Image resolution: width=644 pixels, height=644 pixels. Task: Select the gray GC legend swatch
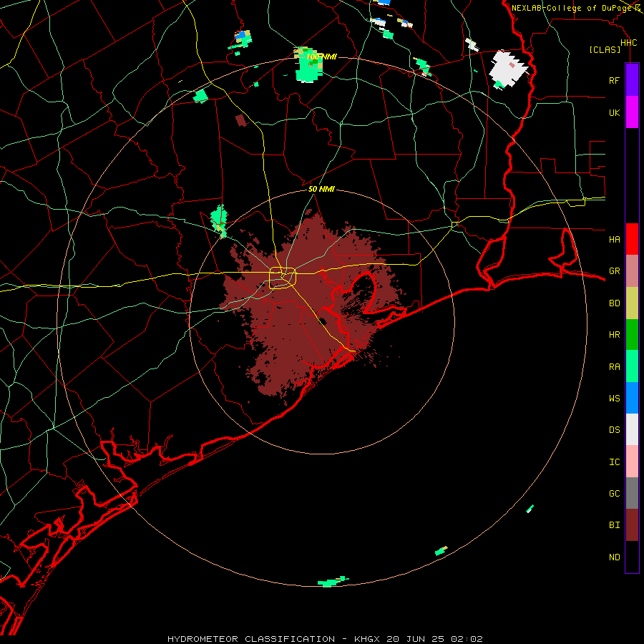pos(632,493)
